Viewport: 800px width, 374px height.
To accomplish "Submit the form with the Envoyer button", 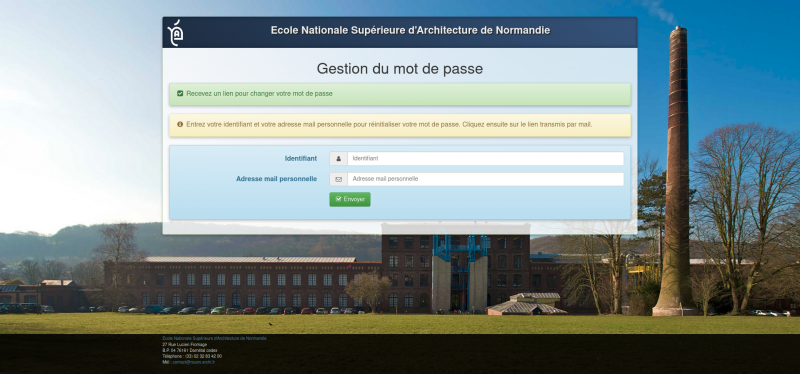I will coord(350,200).
